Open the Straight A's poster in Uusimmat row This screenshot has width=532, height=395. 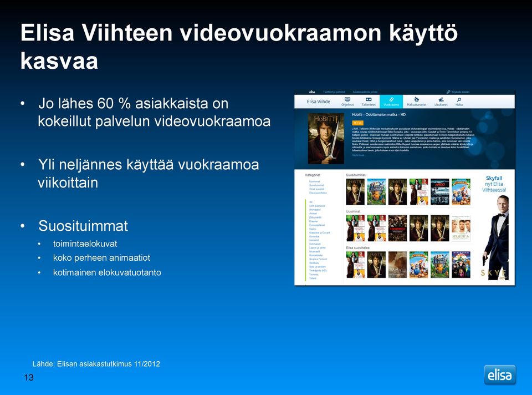pos(461,228)
